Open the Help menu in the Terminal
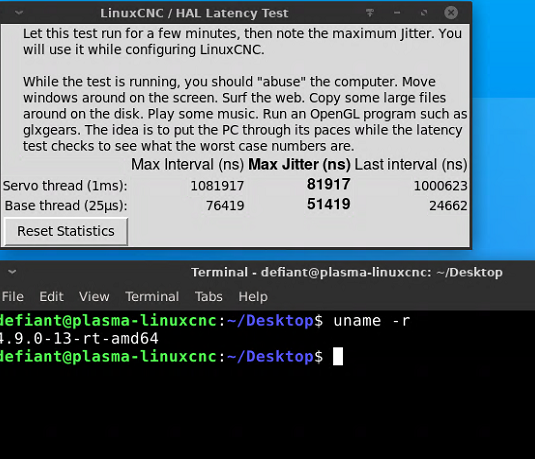The width and height of the screenshot is (535, 459). pyautogui.click(x=253, y=297)
